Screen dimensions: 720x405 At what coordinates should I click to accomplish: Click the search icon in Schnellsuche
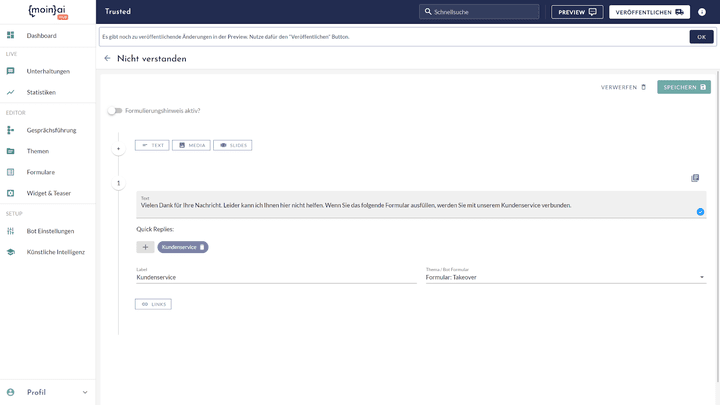pos(427,12)
